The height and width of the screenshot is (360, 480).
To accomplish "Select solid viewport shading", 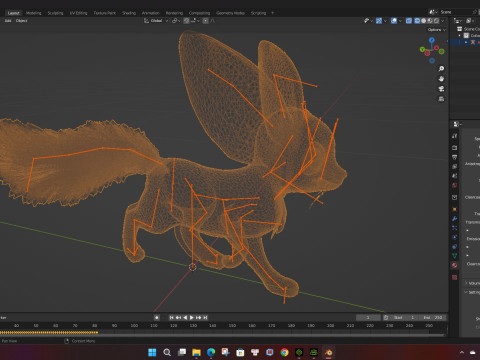I will 424,21.
